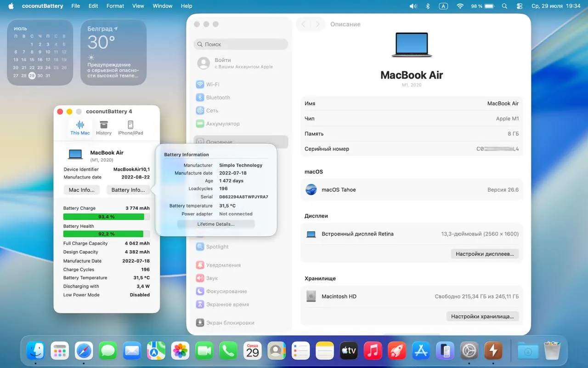This screenshot has height=368, width=588.
Task: Open Calendar from the Dock
Action: click(x=252, y=351)
